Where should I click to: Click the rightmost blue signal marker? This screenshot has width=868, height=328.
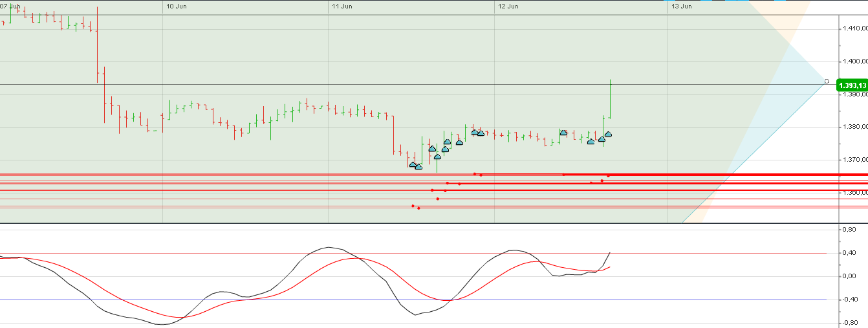[608, 135]
